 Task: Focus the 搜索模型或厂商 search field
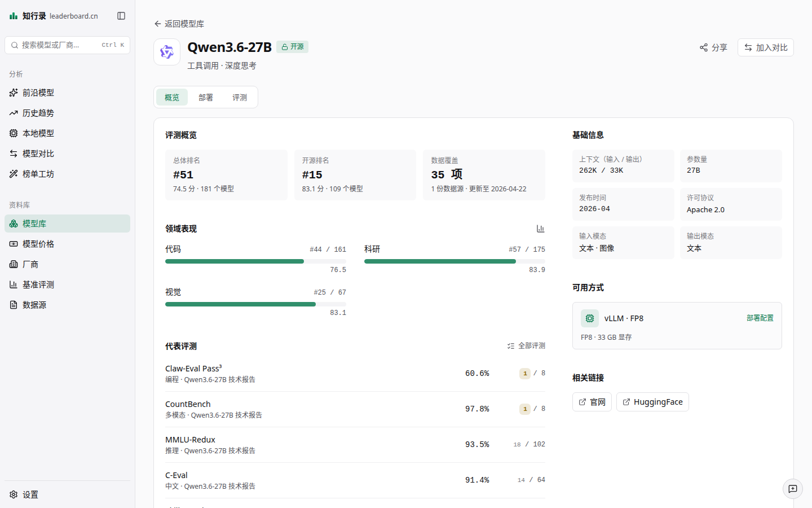coord(67,45)
